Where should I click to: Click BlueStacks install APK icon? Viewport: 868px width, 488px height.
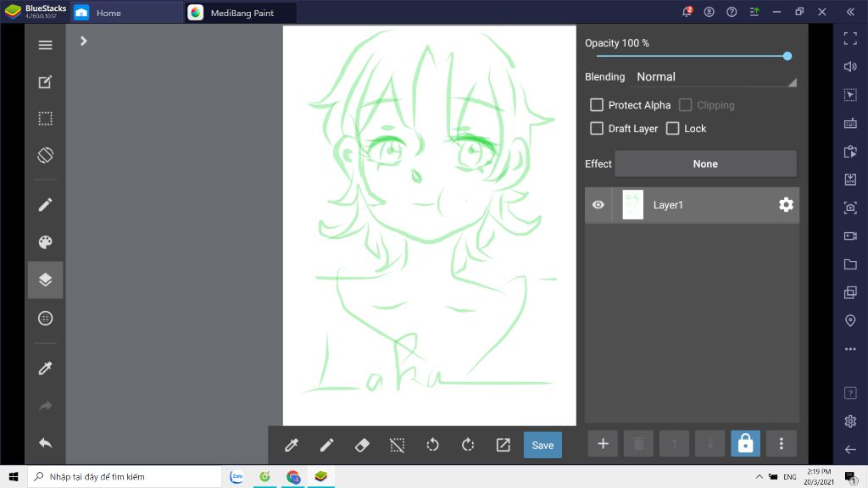pos(850,180)
